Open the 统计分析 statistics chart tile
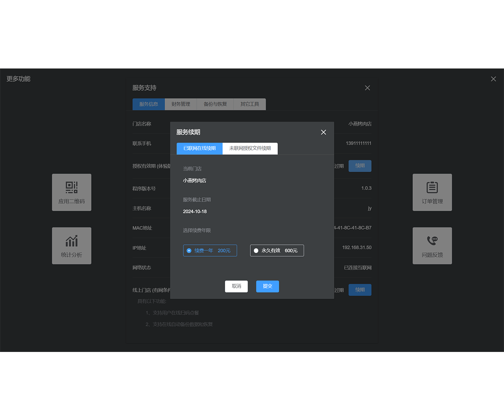 [x=71, y=246]
